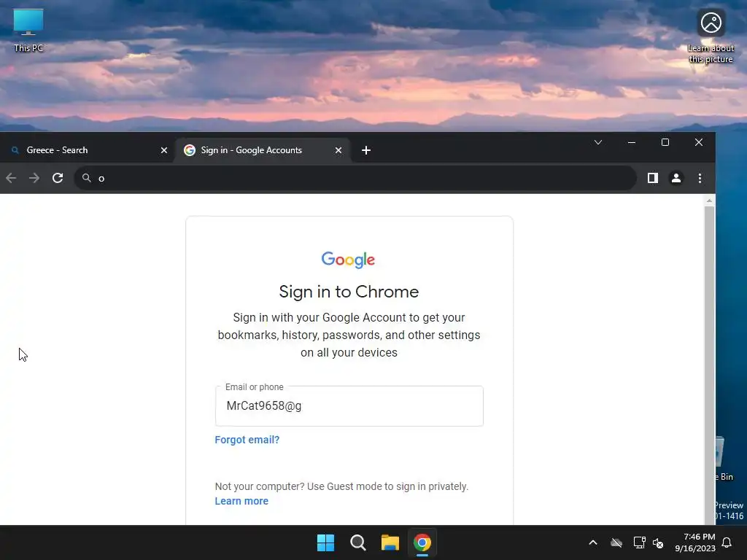Click Learn about this picture icon

coord(711,36)
